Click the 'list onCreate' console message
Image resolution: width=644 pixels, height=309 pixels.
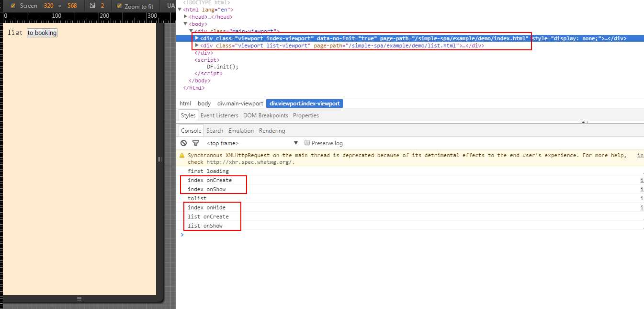(208, 217)
